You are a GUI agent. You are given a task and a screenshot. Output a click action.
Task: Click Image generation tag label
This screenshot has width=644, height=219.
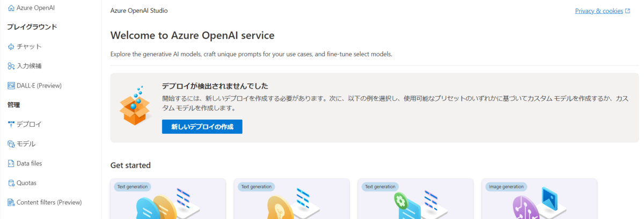point(506,187)
